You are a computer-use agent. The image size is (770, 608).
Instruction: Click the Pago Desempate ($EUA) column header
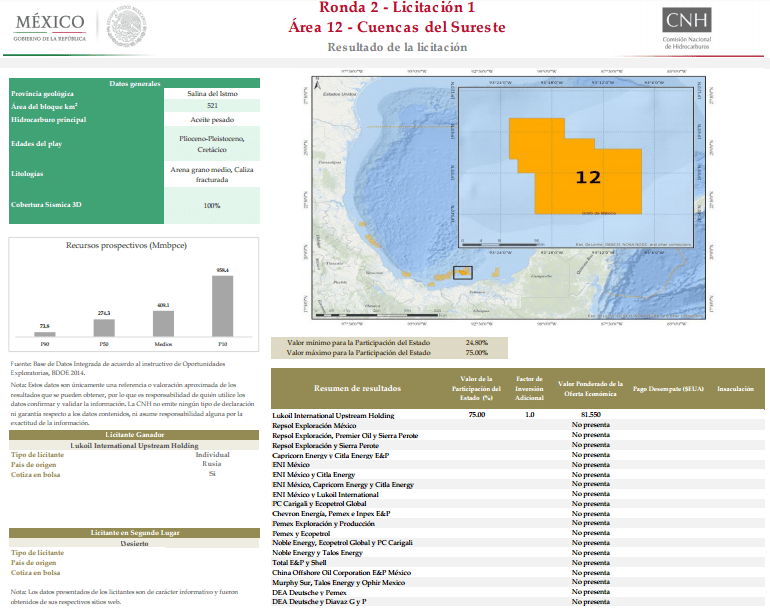pos(668,388)
